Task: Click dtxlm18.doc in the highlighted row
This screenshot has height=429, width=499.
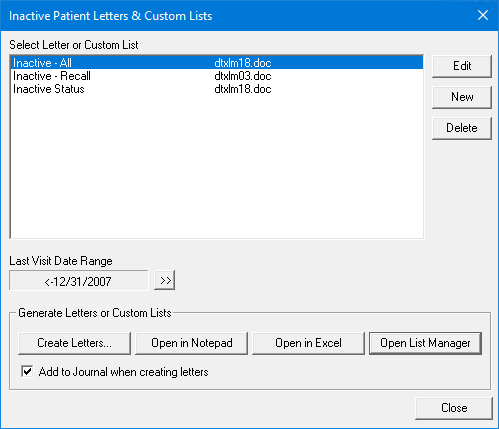Action: click(243, 63)
